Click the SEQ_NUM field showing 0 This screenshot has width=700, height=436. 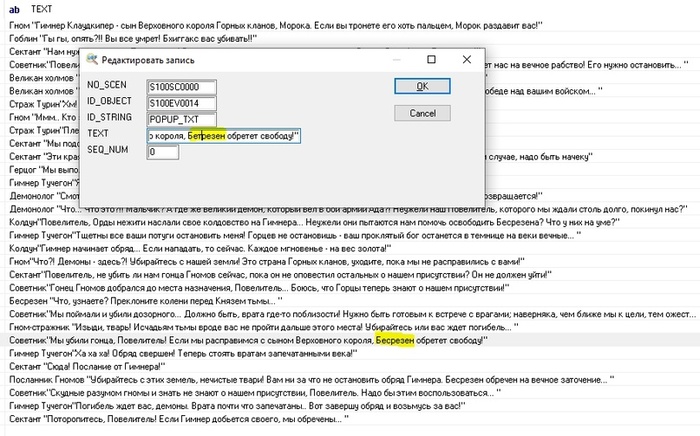(x=163, y=151)
